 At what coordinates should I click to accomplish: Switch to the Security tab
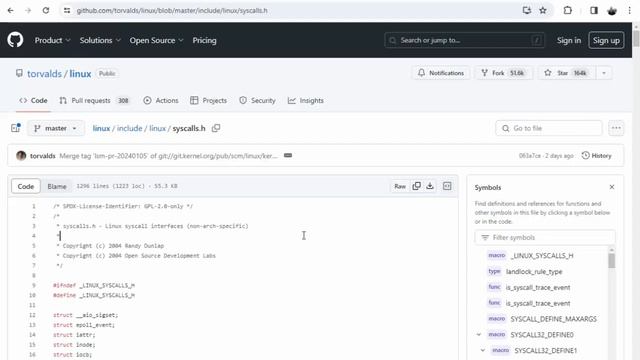(257, 100)
